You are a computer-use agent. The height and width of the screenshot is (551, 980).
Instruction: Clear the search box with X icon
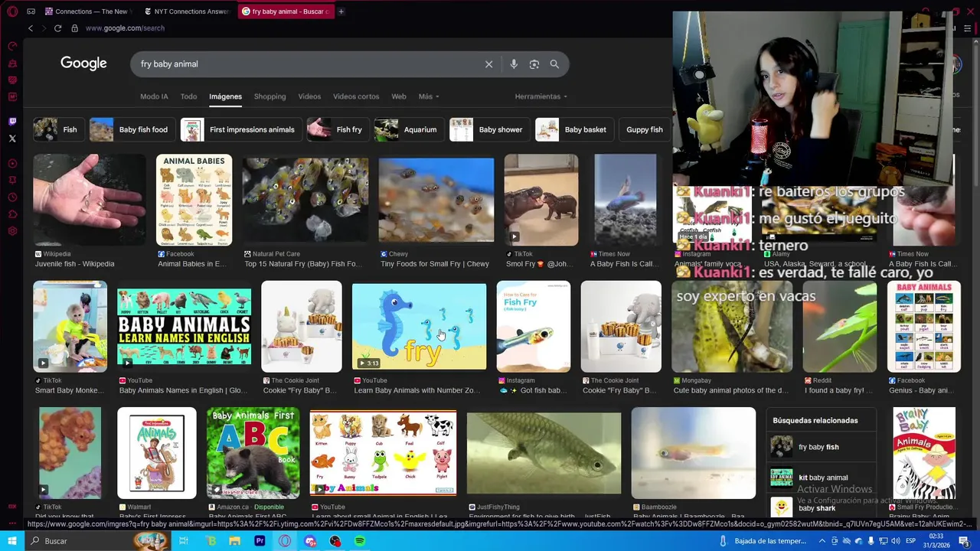coord(488,64)
